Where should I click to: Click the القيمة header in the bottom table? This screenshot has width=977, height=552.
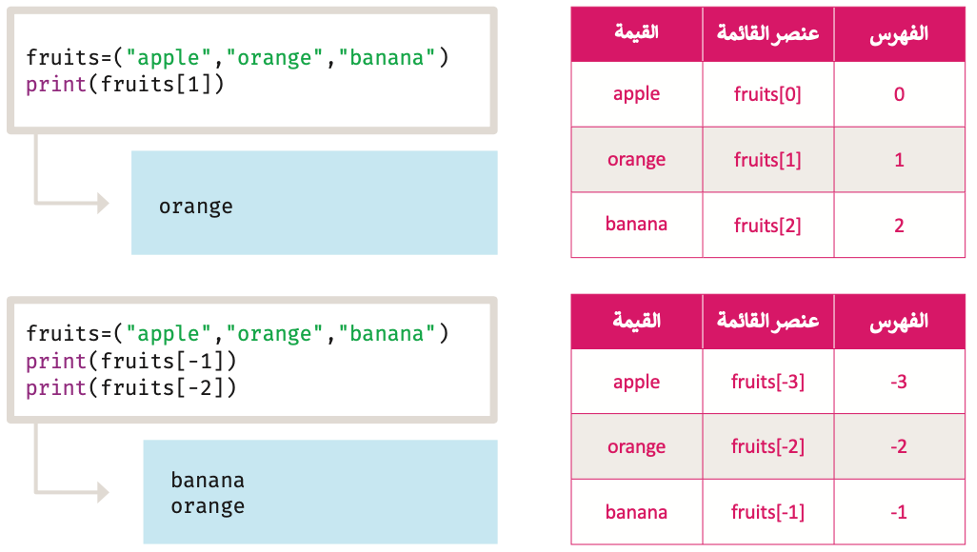[x=636, y=320]
